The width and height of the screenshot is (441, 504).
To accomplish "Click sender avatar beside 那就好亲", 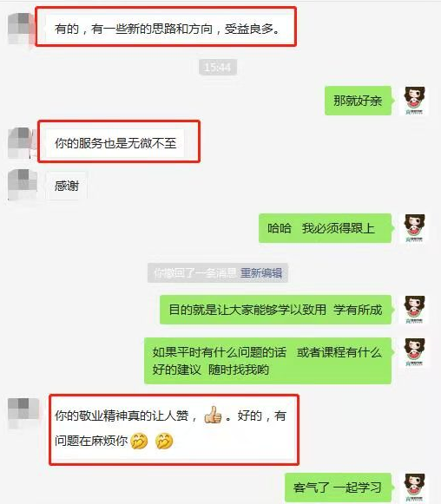I will click(x=414, y=101).
